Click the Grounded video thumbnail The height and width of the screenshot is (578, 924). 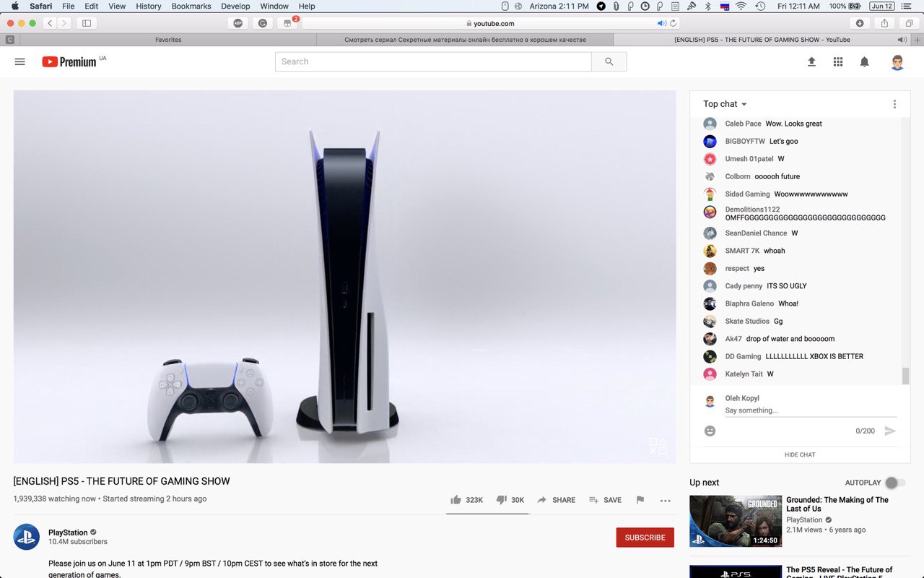(736, 521)
